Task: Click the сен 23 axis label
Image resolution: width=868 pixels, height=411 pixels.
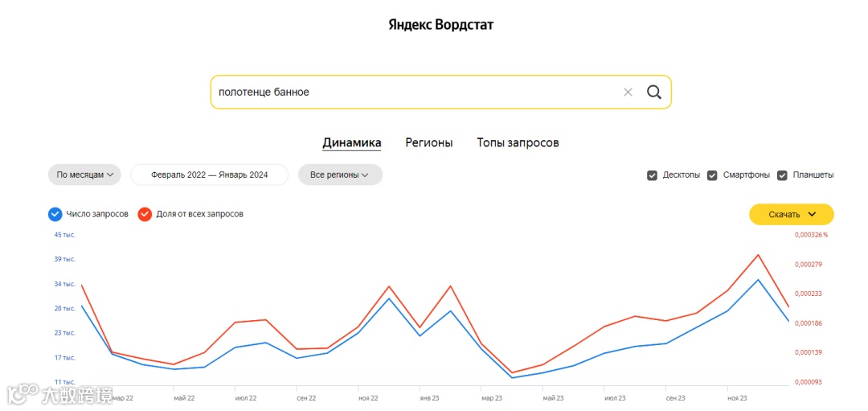Action: [675, 398]
